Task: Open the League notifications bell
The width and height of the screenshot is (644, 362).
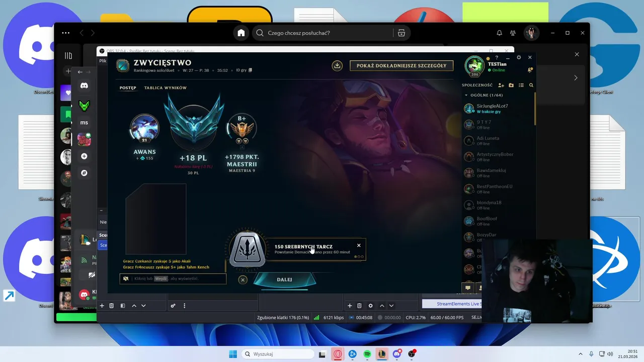Action: tap(530, 70)
